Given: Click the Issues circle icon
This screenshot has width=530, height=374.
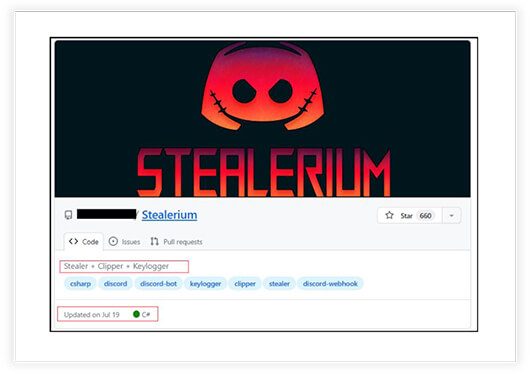Looking at the screenshot, I should tap(113, 241).
